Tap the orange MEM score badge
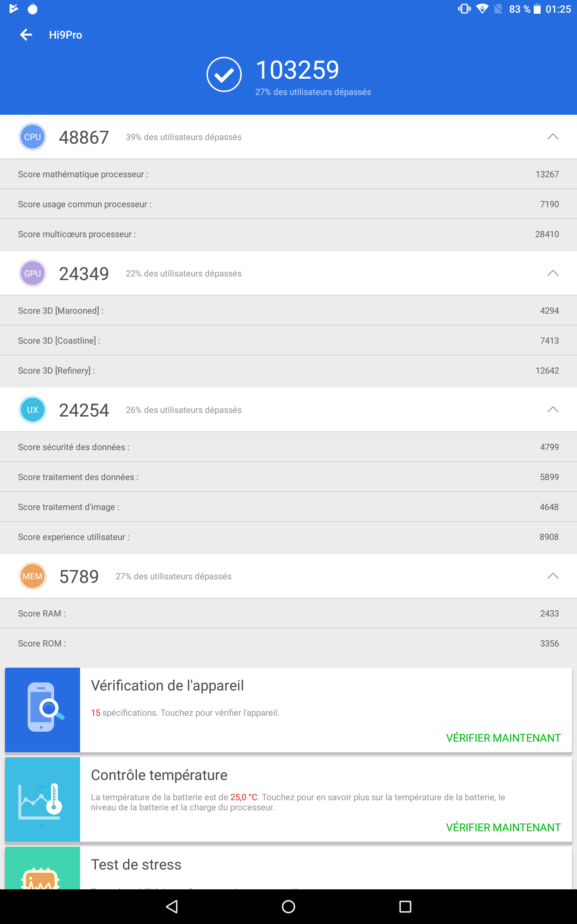The image size is (577, 924). (x=32, y=576)
